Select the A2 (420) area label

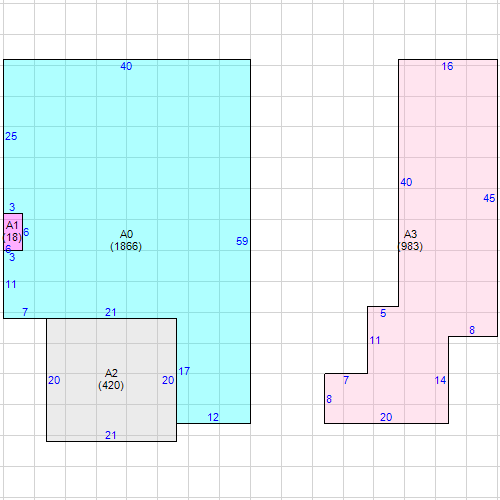111,379
